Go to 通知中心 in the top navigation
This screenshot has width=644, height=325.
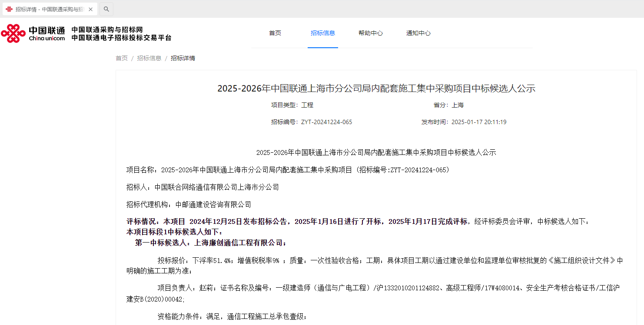coord(418,33)
